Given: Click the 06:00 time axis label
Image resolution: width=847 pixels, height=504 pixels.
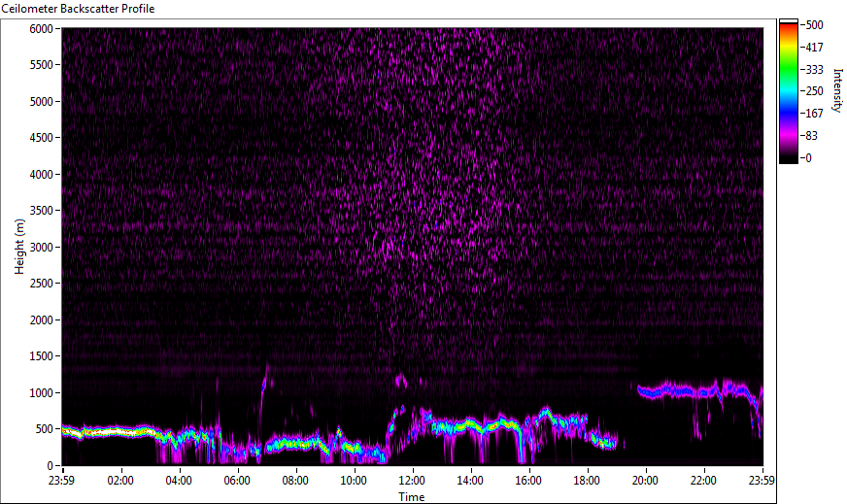Looking at the screenshot, I should [x=237, y=481].
